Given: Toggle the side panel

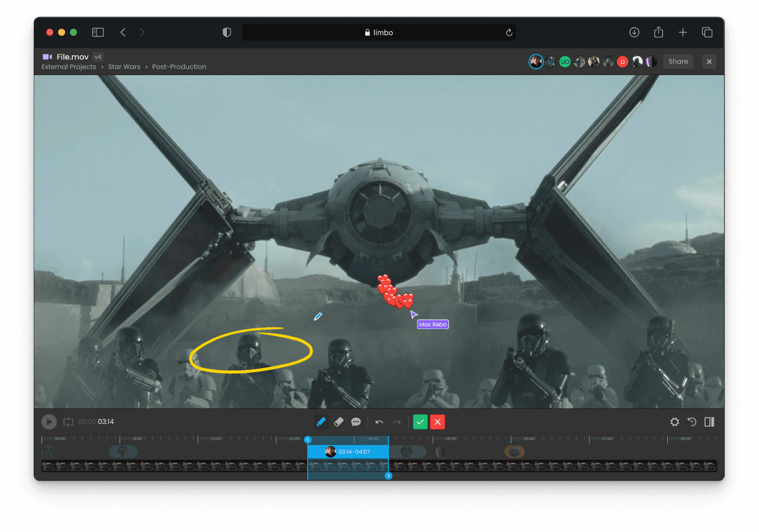Looking at the screenshot, I should click(709, 422).
